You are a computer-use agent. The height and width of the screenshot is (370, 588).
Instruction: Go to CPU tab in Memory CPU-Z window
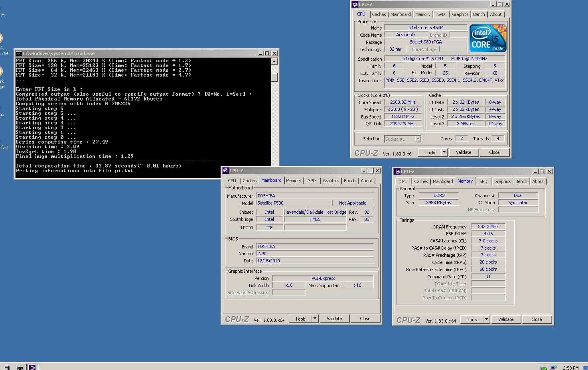403,181
